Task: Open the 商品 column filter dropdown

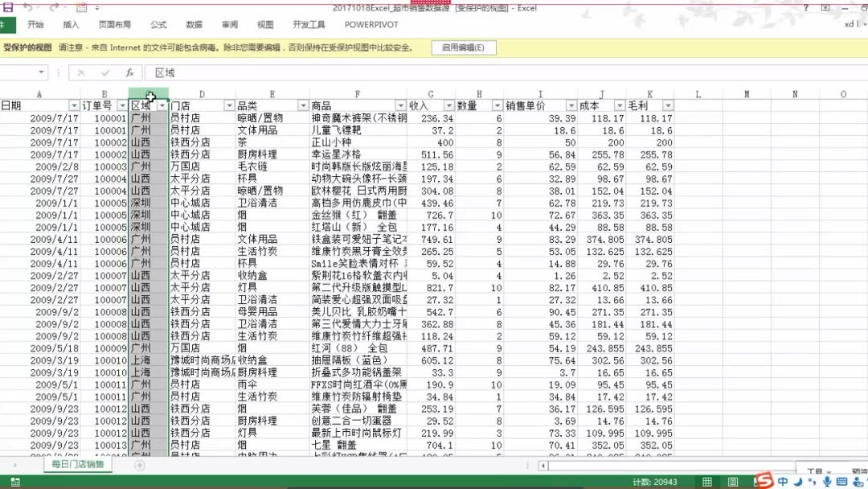Action: pyautogui.click(x=400, y=105)
